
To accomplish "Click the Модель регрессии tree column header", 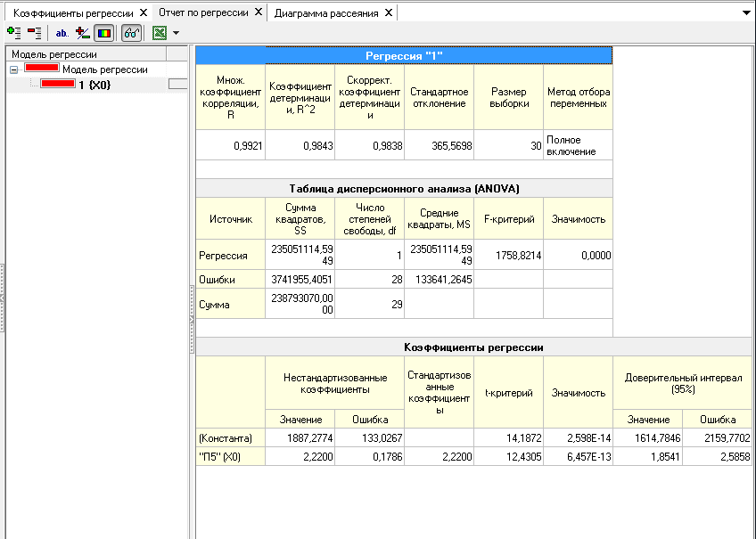I will (86, 54).
